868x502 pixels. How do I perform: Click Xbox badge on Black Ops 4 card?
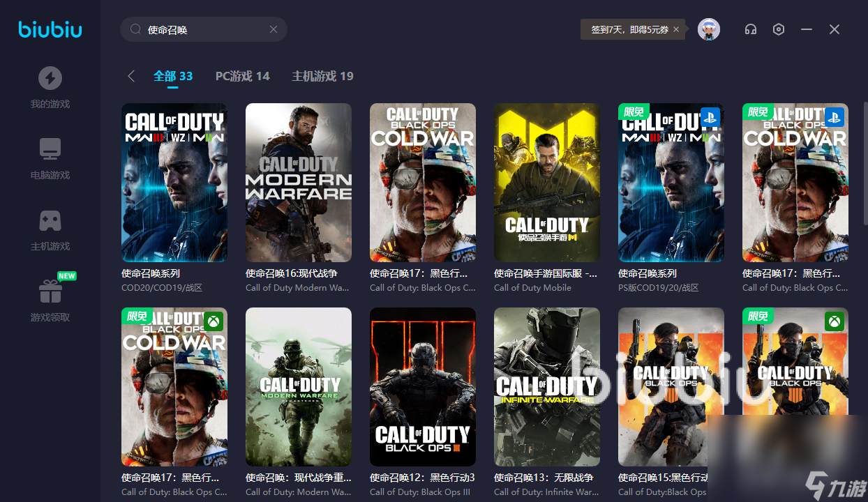pyautogui.click(x=834, y=321)
